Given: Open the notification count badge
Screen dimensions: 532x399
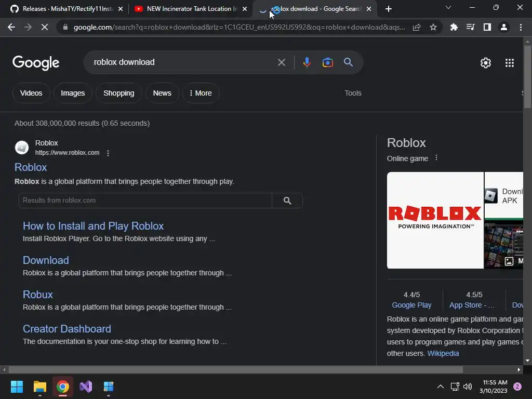Looking at the screenshot, I should pyautogui.click(x=517, y=387).
